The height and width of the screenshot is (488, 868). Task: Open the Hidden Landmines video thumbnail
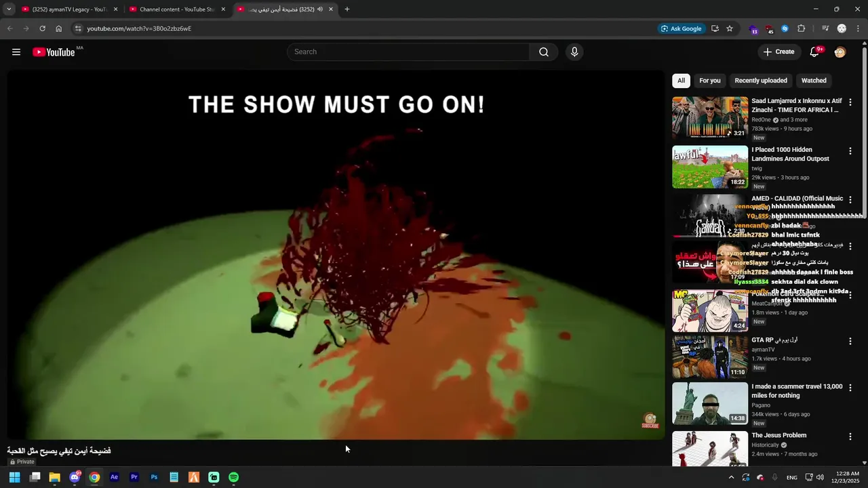(710, 167)
